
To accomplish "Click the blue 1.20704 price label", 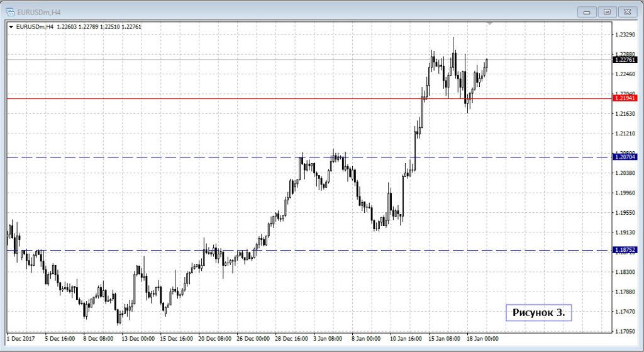I will [625, 157].
